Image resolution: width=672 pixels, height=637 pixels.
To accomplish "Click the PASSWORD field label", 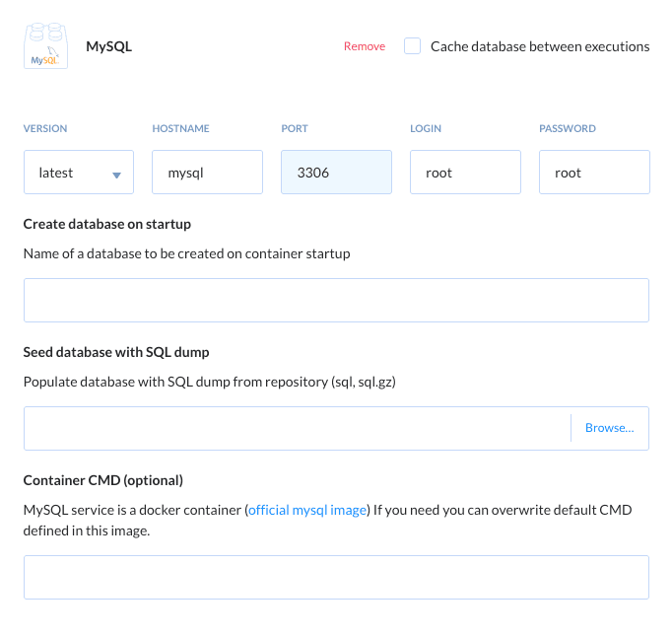I will (568, 128).
